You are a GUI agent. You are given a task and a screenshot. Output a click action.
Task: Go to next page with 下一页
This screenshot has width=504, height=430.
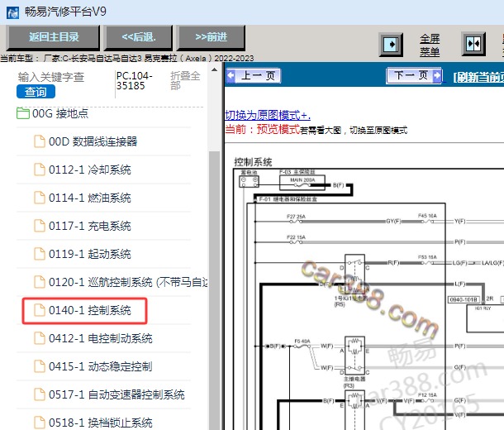414,75
